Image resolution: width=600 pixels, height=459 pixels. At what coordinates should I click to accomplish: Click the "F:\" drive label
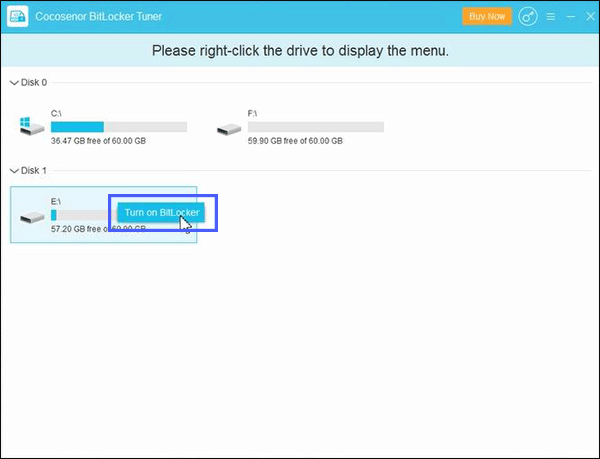tap(253, 114)
